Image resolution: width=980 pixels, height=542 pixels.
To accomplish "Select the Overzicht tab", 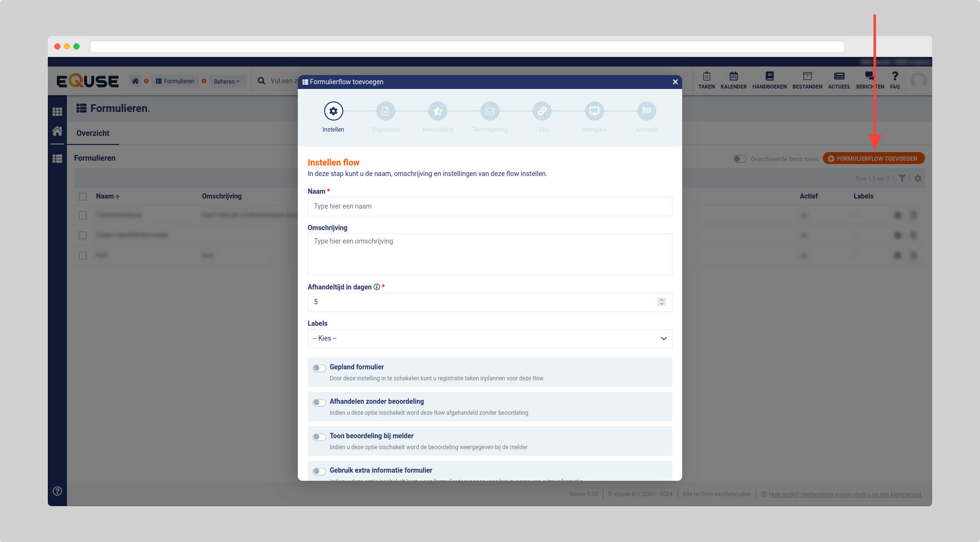I will pos(93,133).
